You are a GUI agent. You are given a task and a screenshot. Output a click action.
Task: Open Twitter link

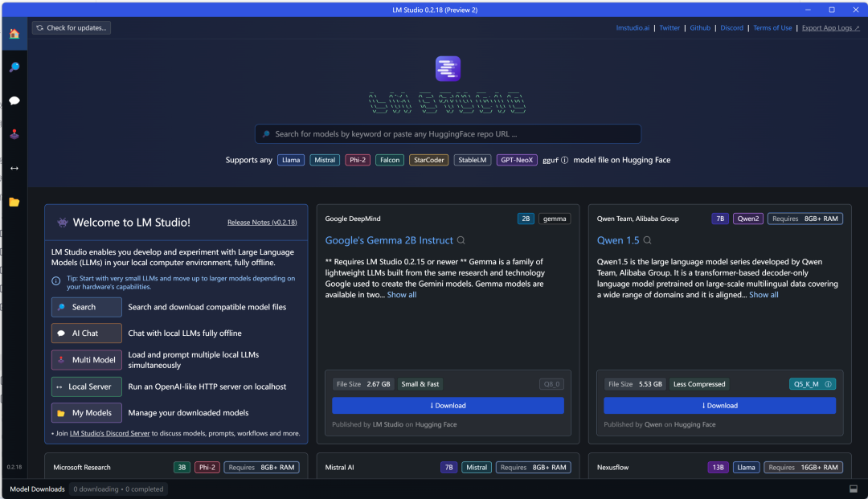point(669,27)
